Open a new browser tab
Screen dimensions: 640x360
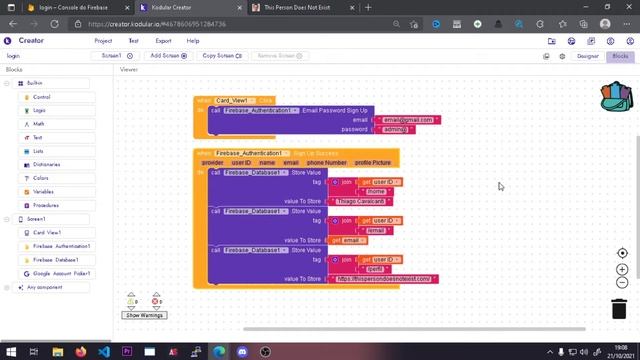[x=368, y=7]
